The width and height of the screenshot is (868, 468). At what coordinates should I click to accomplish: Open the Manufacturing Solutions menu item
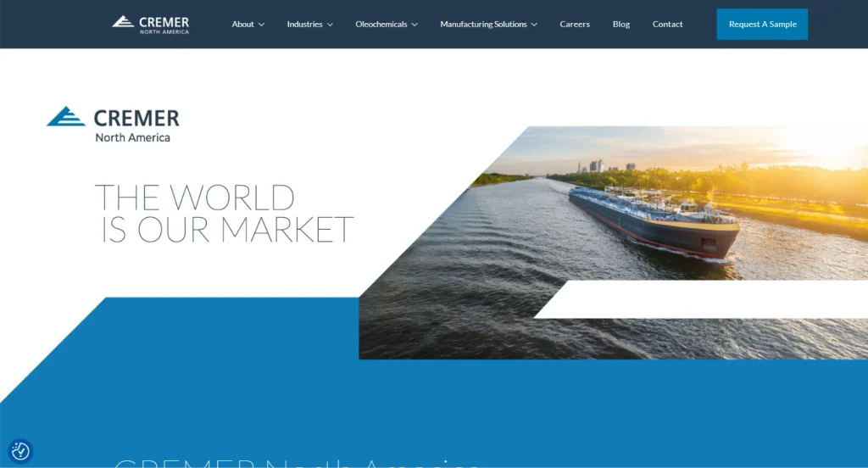point(483,25)
